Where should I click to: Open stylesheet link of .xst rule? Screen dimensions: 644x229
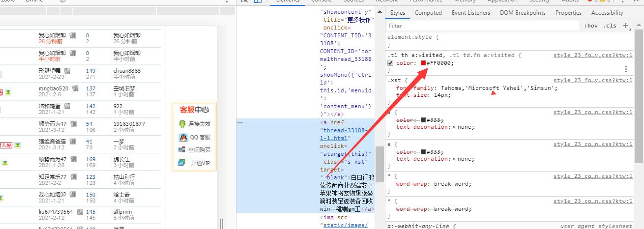(x=593, y=80)
